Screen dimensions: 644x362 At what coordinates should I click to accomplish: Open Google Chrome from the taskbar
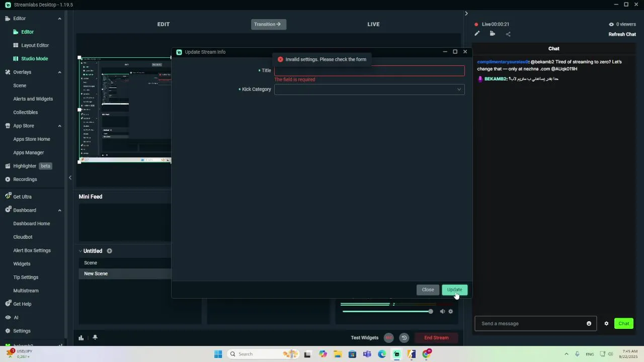tap(426, 354)
